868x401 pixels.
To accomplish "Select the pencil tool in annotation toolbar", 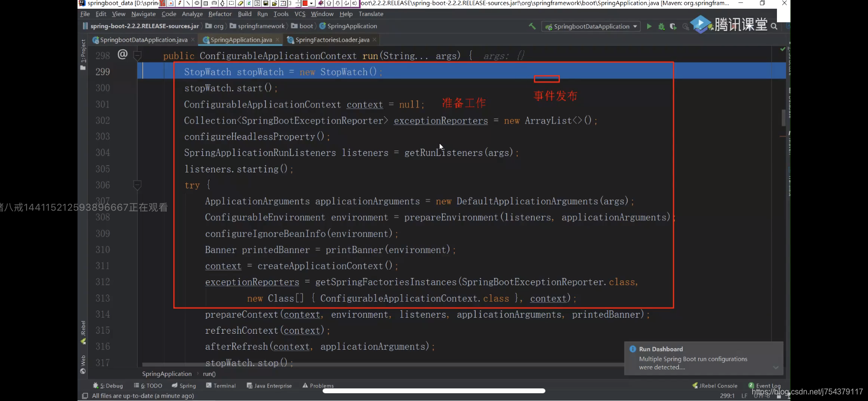I will pyautogui.click(x=180, y=3).
